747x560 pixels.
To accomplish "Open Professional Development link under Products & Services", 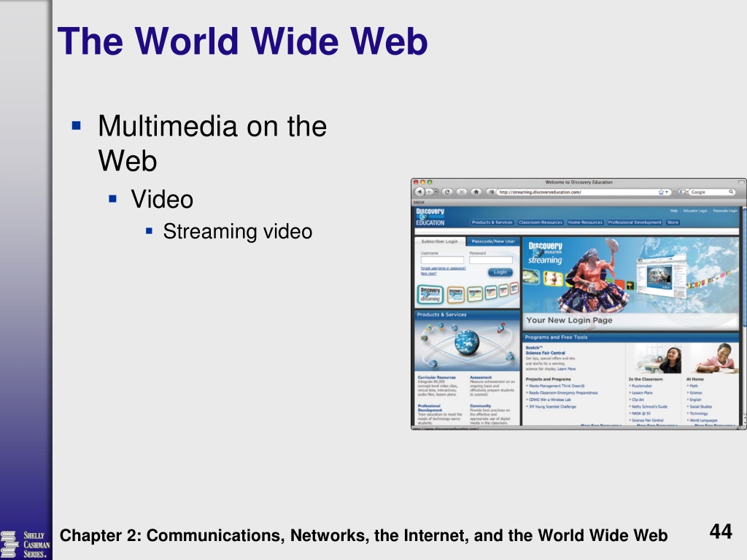I will tap(430, 408).
